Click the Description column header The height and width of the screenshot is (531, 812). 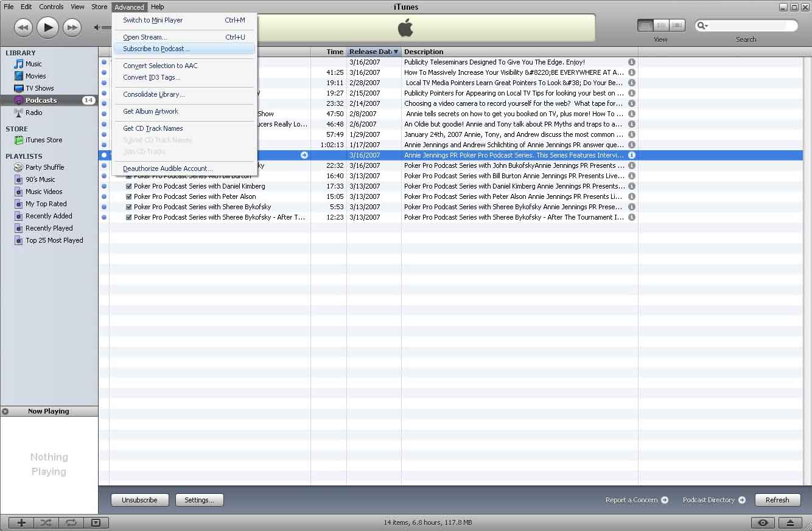pyautogui.click(x=520, y=52)
